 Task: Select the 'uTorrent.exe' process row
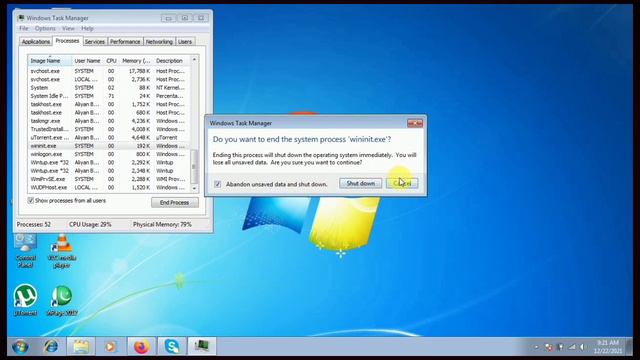(x=109, y=138)
